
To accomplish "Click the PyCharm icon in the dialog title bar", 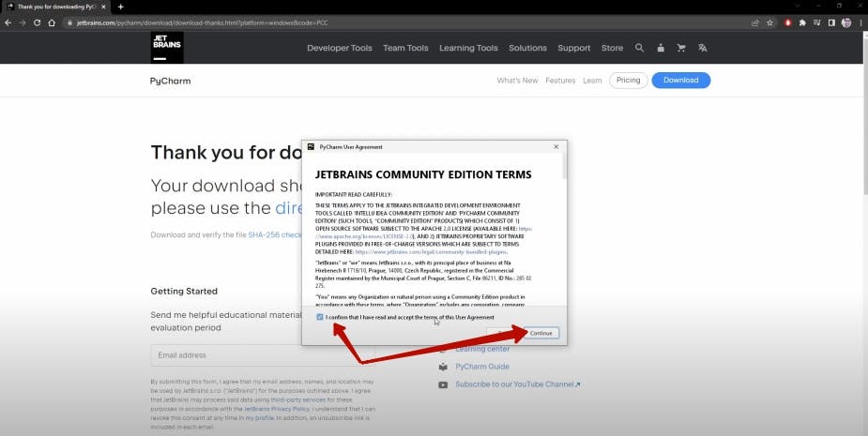I will click(312, 146).
